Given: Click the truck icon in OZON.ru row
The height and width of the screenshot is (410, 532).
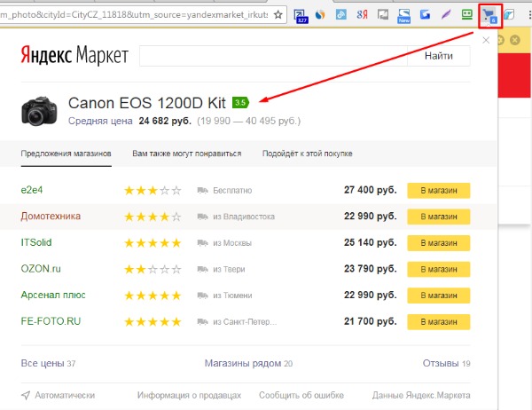Looking at the screenshot, I should [x=202, y=269].
